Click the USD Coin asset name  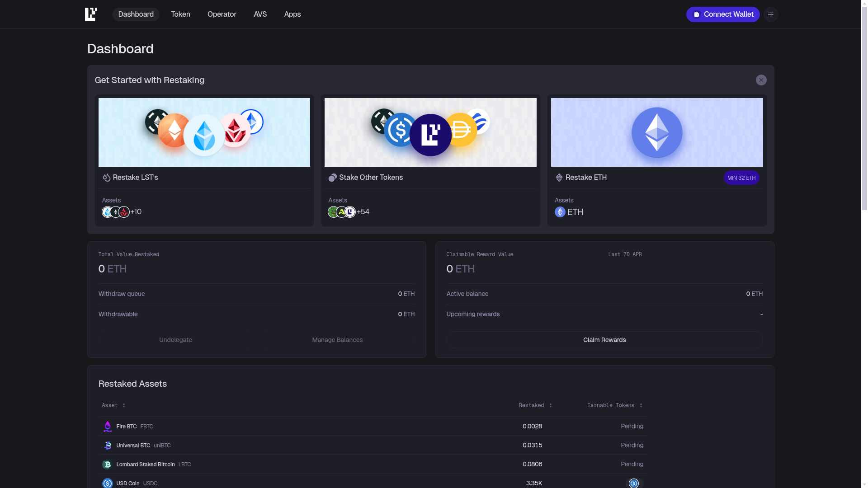(128, 483)
